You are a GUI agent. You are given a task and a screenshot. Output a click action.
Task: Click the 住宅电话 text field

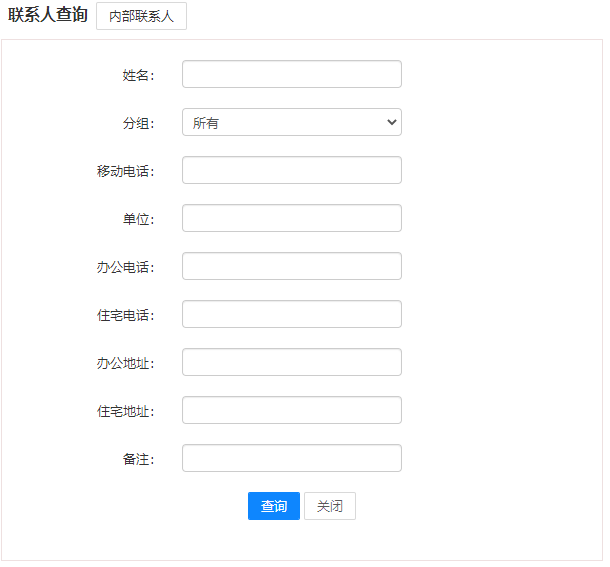(x=291, y=315)
